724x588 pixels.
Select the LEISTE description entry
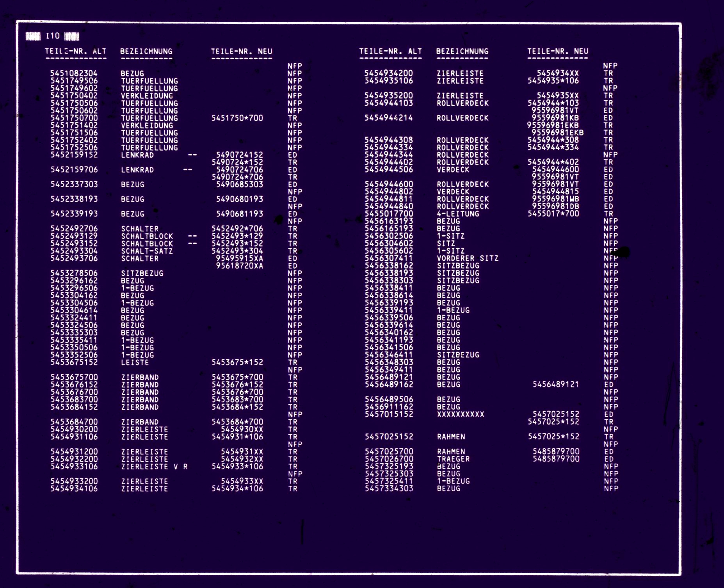135,362
